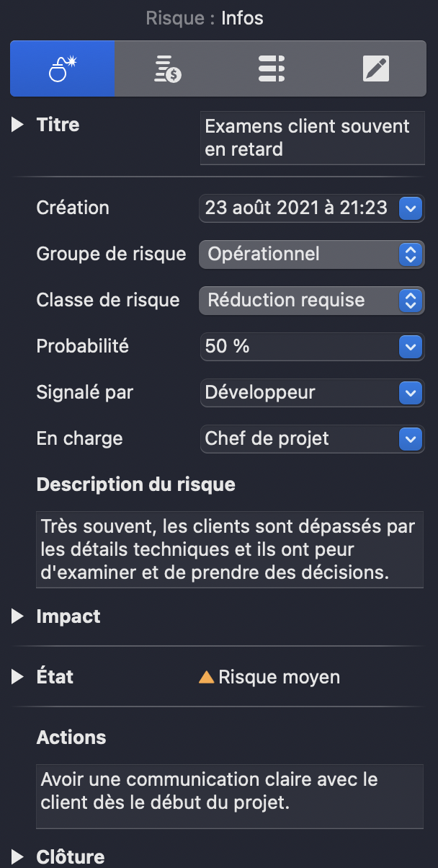Expand the Impact section
The height and width of the screenshot is (868, 438).
pyautogui.click(x=16, y=616)
